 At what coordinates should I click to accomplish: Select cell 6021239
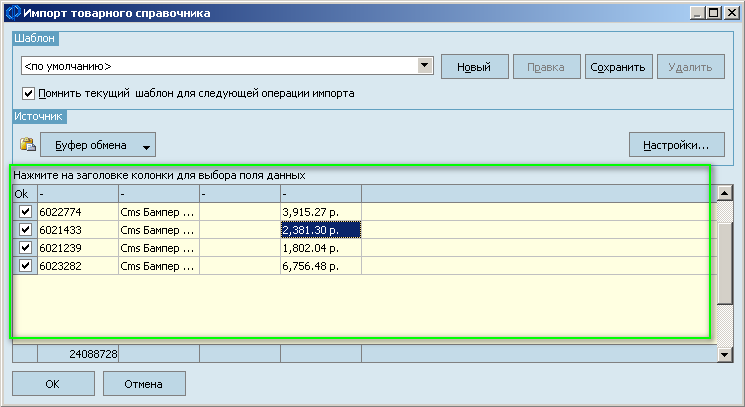[x=78, y=248]
